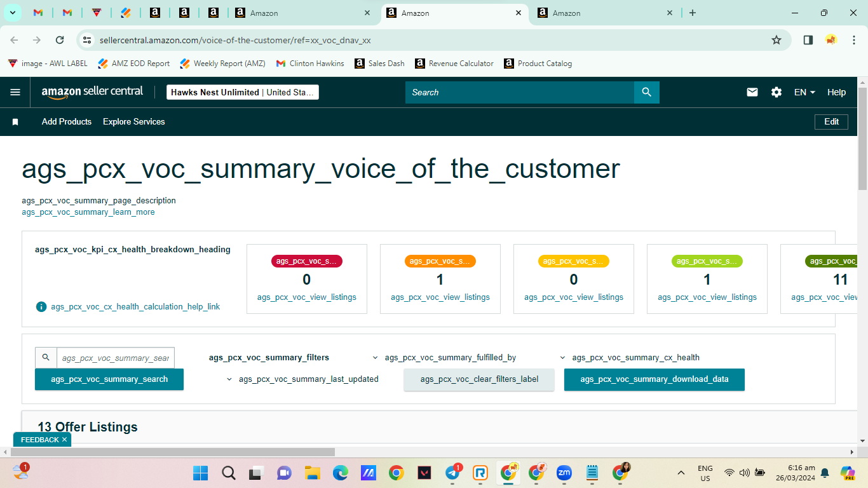Open Zoom from the taskbar
Screen dimensions: 868x488
click(564, 473)
